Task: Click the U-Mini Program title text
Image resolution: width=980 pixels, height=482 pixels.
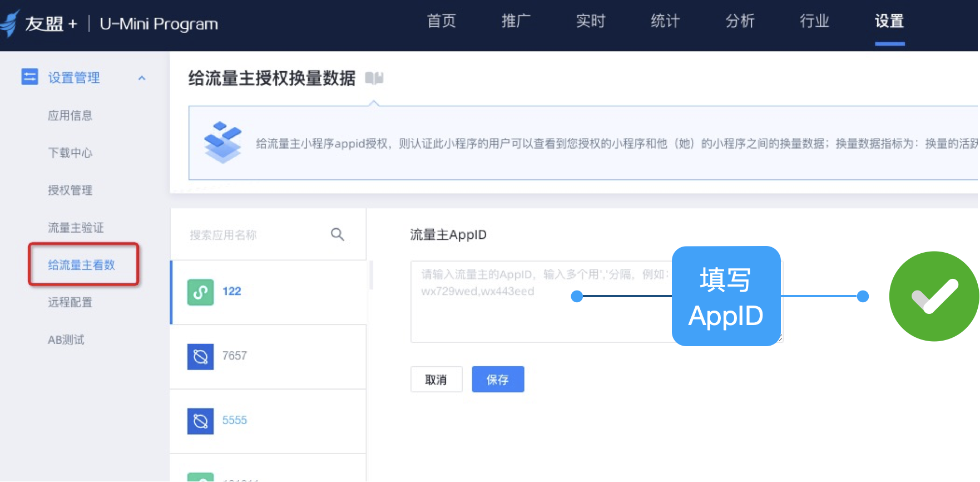Action: pyautogui.click(x=159, y=24)
